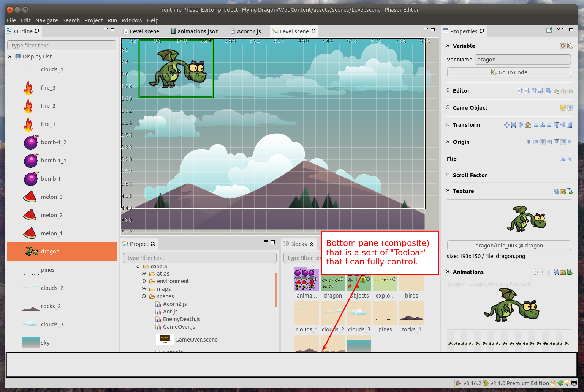Click the play animation button in Animations
The image size is (584, 392).
click(535, 272)
